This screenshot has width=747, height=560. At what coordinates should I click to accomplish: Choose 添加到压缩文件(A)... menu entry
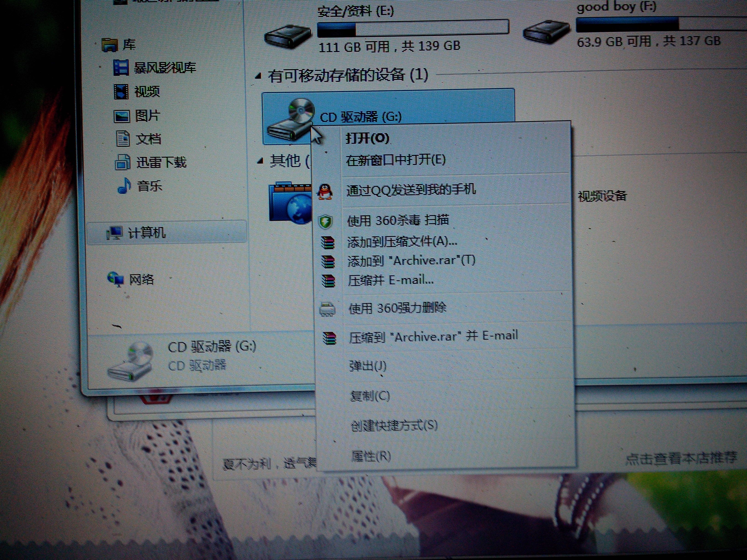pyautogui.click(x=402, y=242)
